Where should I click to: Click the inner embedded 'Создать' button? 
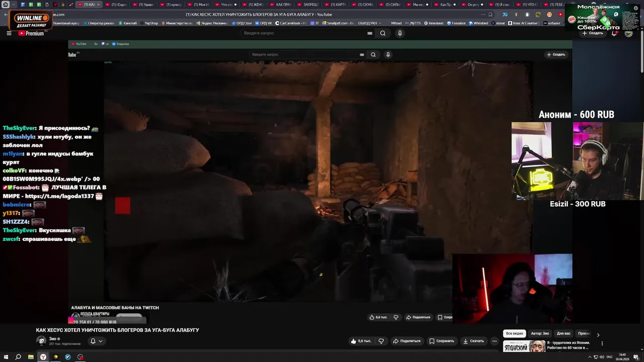point(556,54)
